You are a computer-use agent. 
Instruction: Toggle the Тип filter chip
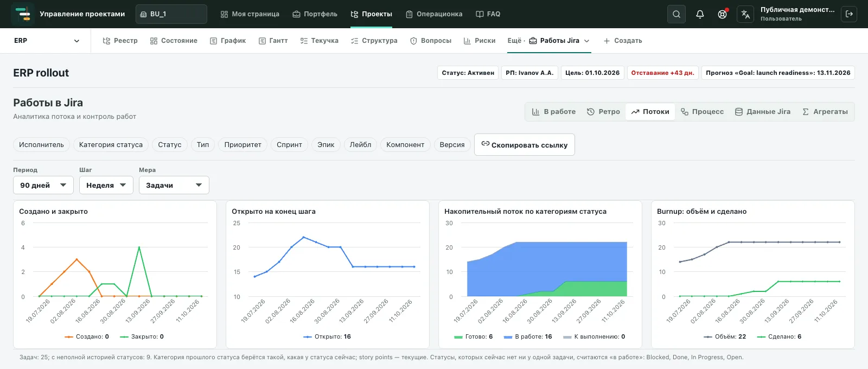pyautogui.click(x=203, y=145)
